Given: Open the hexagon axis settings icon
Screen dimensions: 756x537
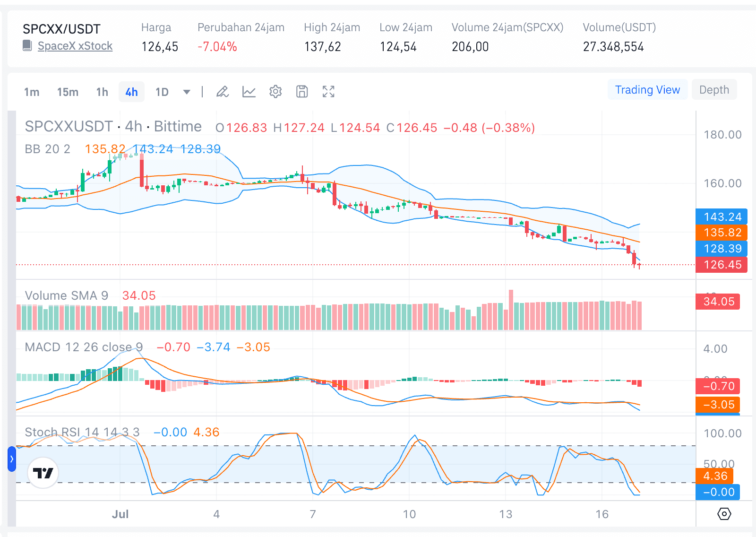Looking at the screenshot, I should pyautogui.click(x=724, y=514).
